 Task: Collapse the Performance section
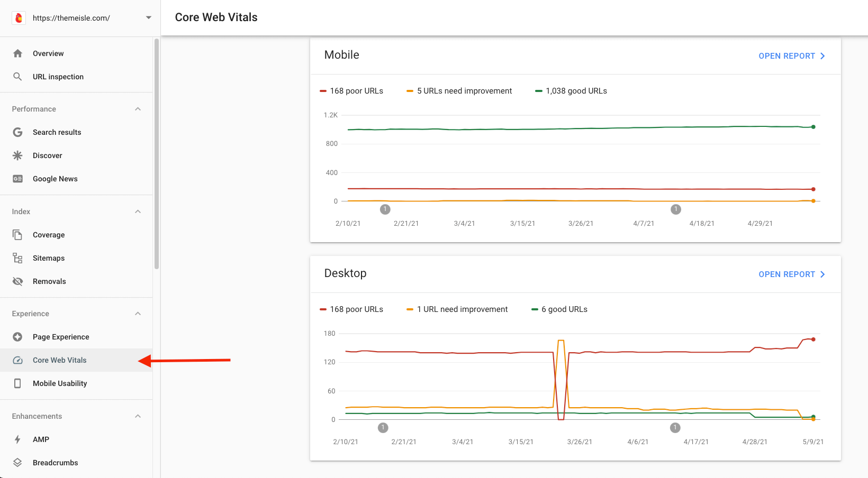click(x=138, y=109)
